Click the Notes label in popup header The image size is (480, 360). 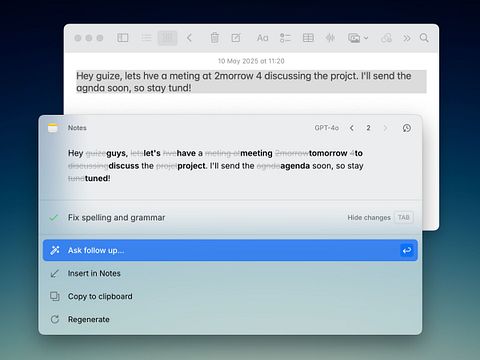pos(77,128)
